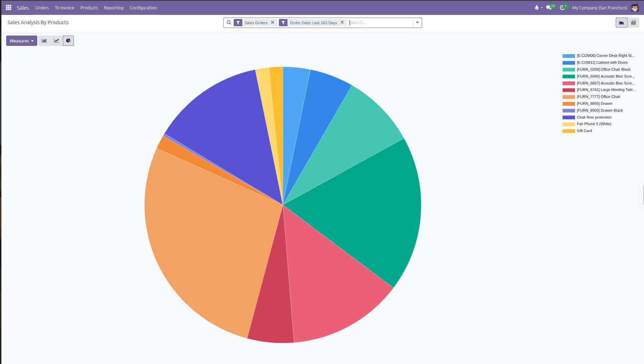Toggle Cabinet with Doors legend entry
The image size is (644, 364).
[595, 62]
